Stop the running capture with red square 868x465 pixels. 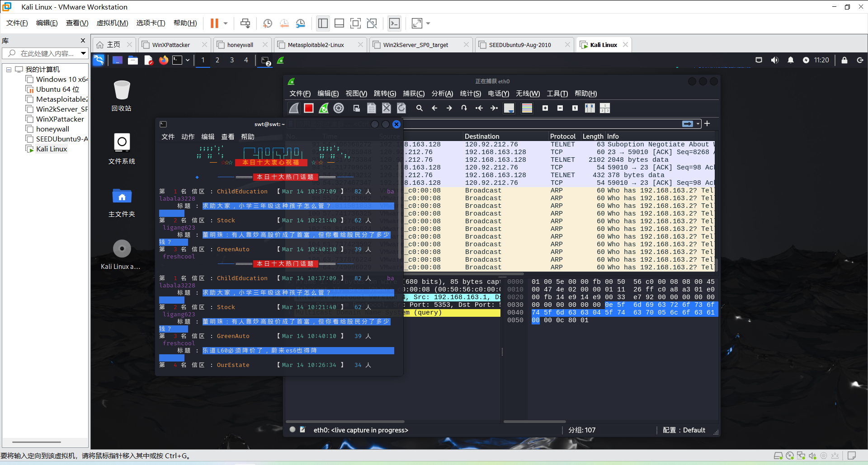tap(309, 108)
